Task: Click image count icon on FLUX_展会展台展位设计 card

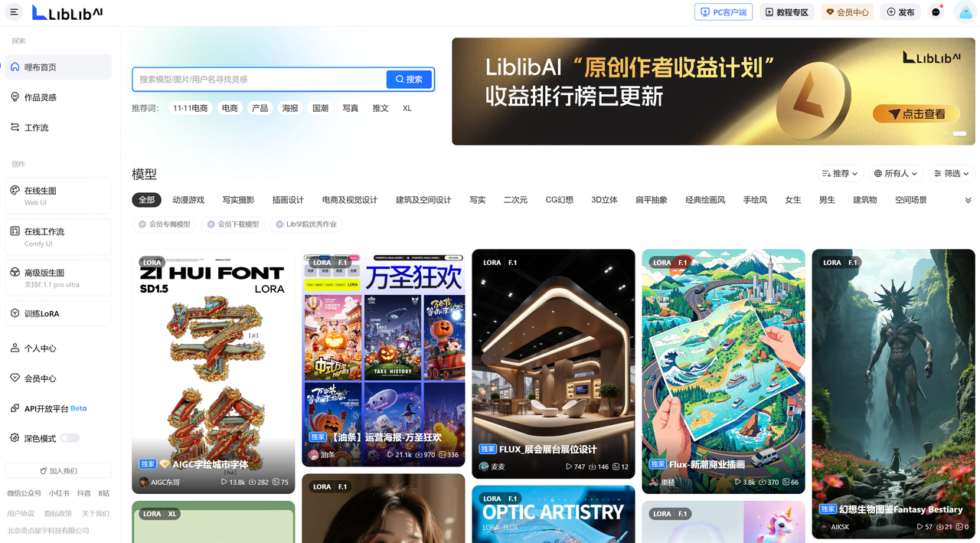Action: [x=616, y=466]
